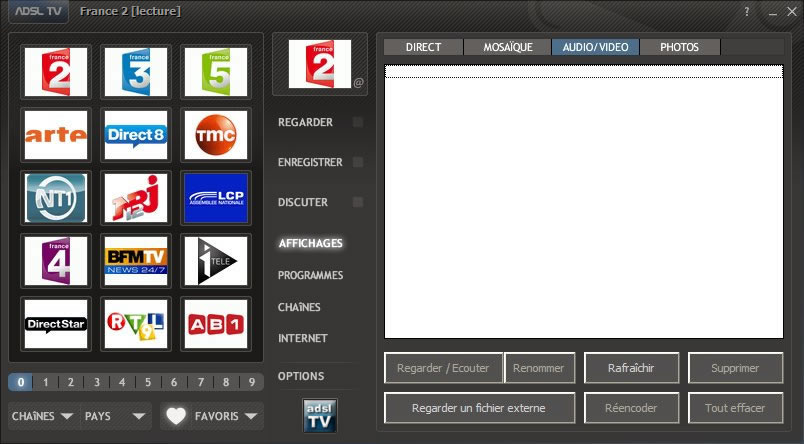Open the Arte channel

(x=56, y=135)
